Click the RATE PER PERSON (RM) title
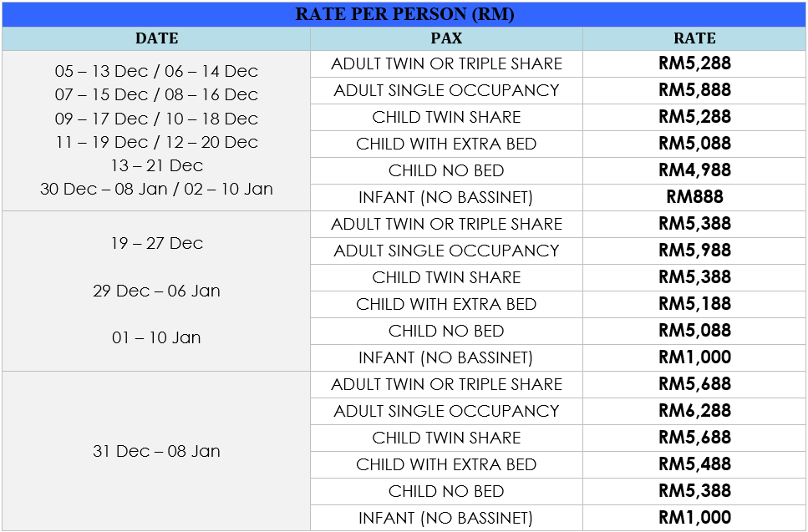Screen dimensions: 808x532 coord(404,15)
